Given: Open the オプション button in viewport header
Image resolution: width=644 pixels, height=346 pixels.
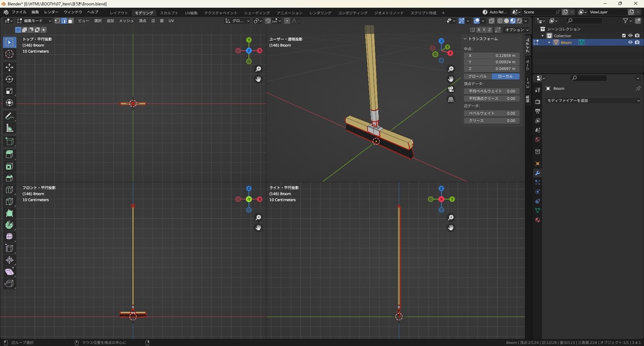Looking at the screenshot, I should coord(514,30).
